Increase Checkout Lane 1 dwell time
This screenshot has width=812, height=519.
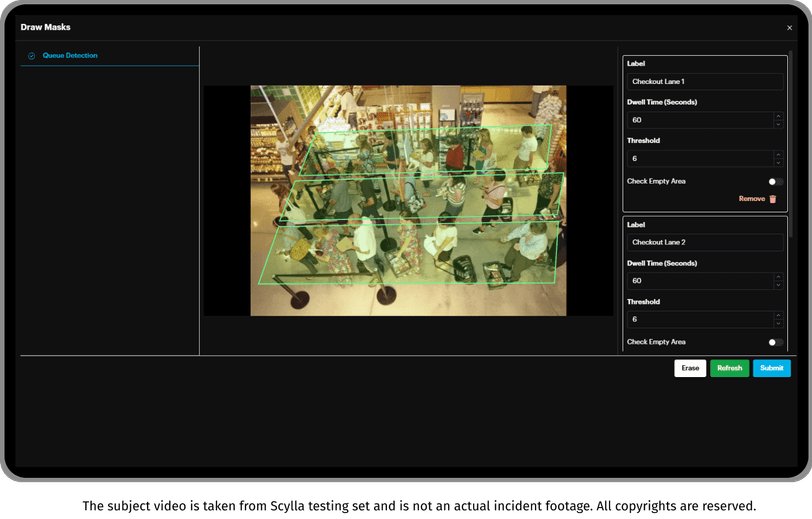(778, 116)
